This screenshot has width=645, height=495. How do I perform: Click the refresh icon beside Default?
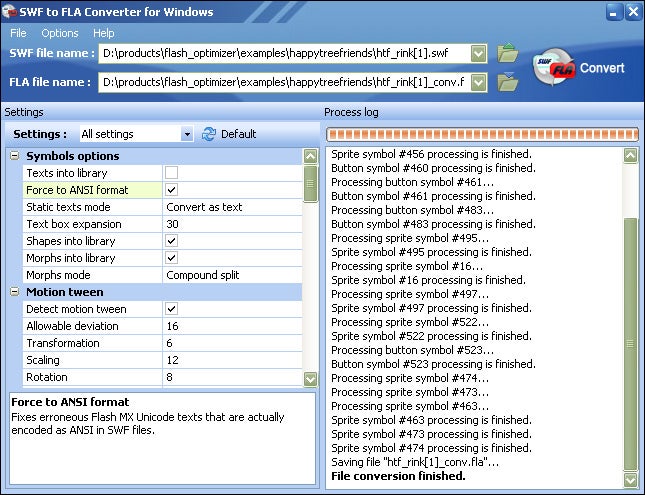[x=209, y=134]
